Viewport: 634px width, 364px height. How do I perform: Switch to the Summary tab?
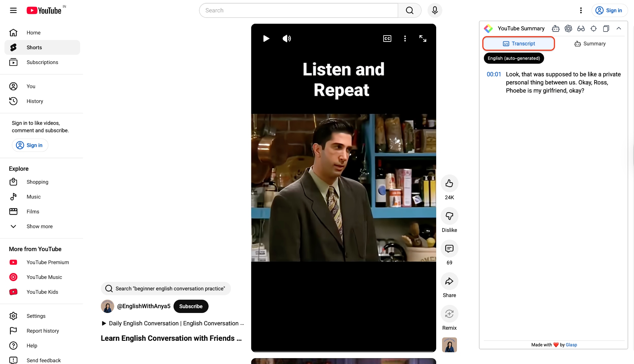click(x=590, y=44)
